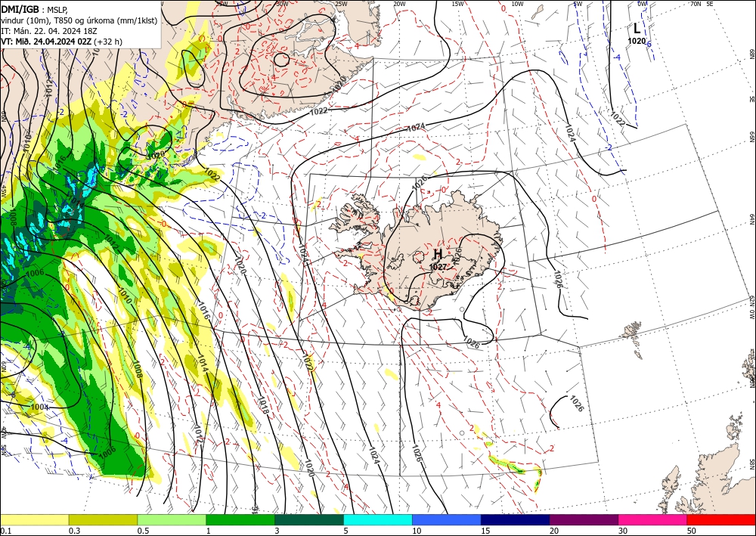Click the '1018' isobar label
The image size is (756, 536).
[263, 405]
